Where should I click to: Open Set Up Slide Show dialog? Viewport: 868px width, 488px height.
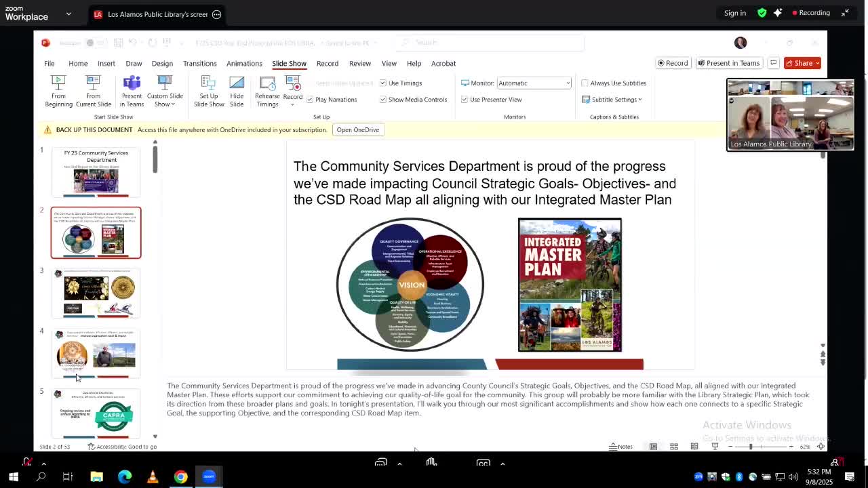(209, 91)
